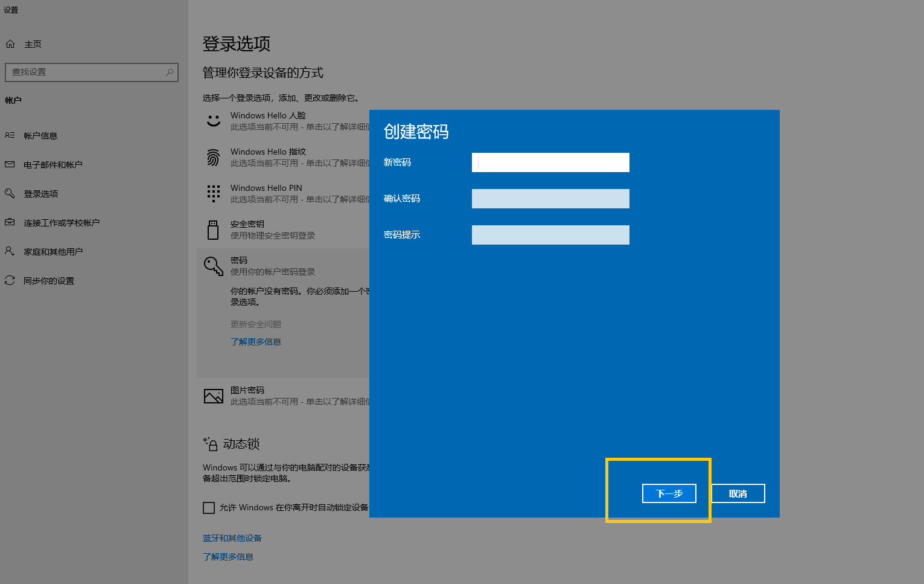Click the Windows Hello Face smiley icon
The width and height of the screenshot is (924, 584).
tap(213, 121)
